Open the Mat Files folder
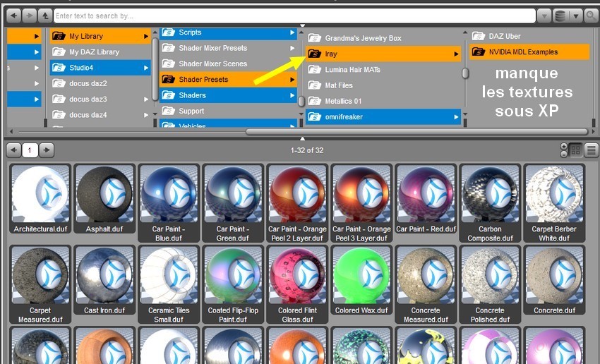The height and width of the screenshot is (364, 600). [x=383, y=85]
